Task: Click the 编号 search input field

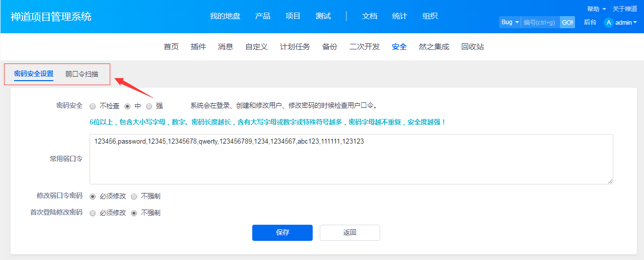Action: [540, 22]
